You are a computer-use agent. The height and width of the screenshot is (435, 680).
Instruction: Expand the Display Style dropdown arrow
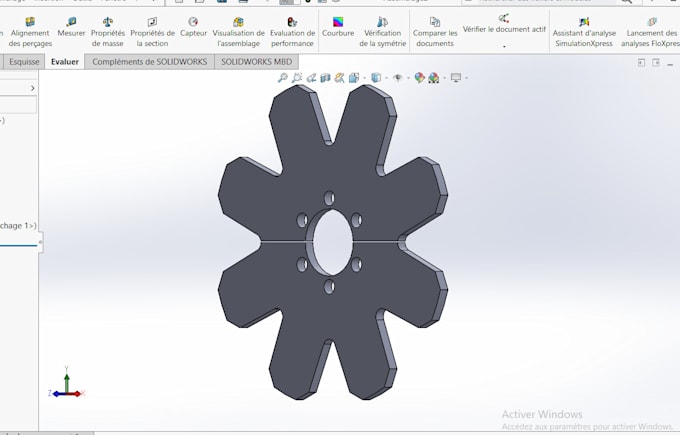(x=386, y=78)
